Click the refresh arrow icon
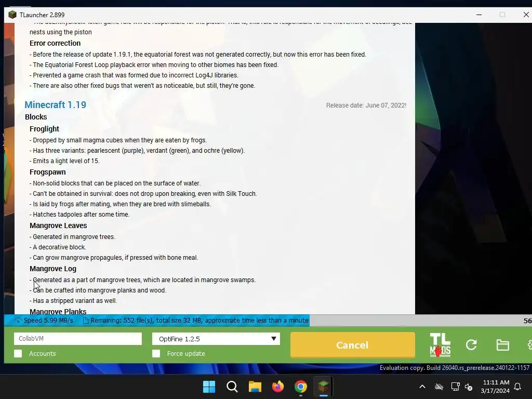The width and height of the screenshot is (532, 399). pos(471,345)
